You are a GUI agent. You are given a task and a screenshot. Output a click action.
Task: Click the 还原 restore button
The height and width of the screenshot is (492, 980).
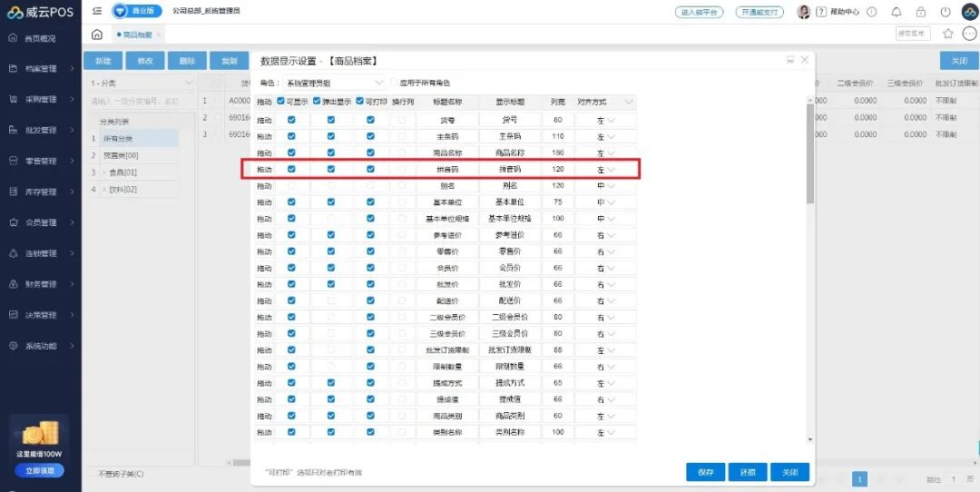748,472
